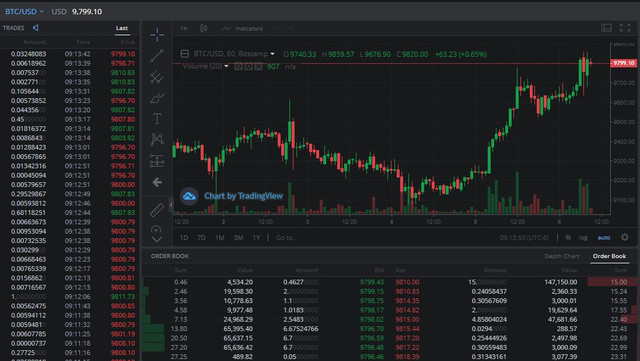Image resolution: width=640 pixels, height=361 pixels.
Task: Open the BTC/USD, 60, Bitstamp legend dropdown
Action: coord(234,54)
